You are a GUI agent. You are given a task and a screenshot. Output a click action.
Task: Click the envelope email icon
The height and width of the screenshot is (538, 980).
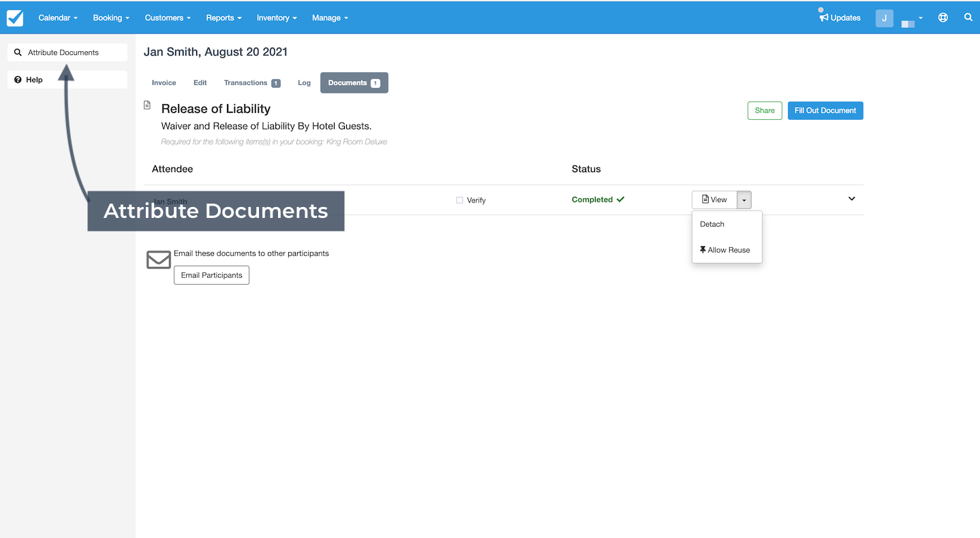click(159, 259)
